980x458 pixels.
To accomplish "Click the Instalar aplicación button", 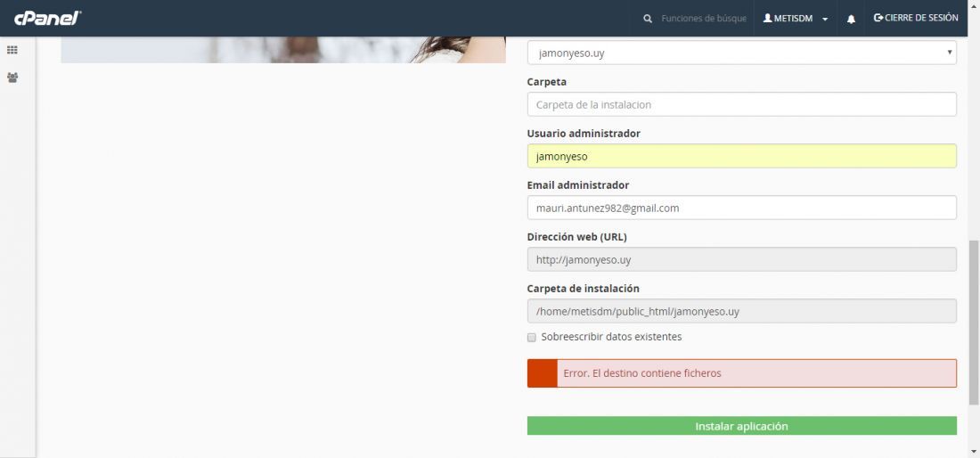I will (x=742, y=426).
